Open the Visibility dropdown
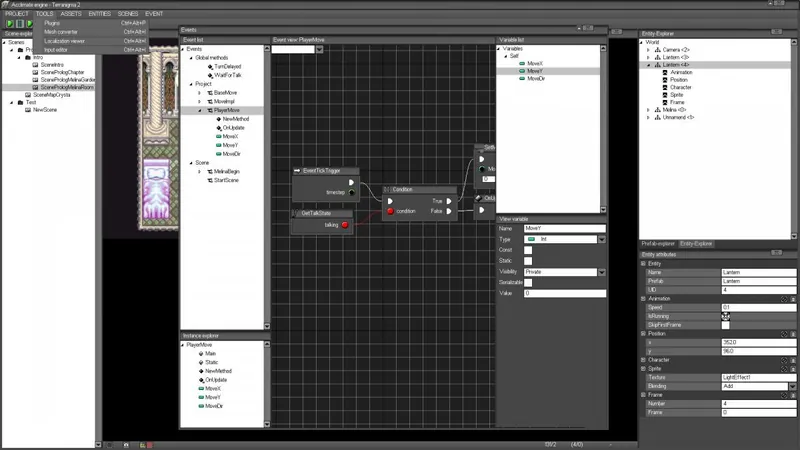This screenshot has width=800, height=450. tap(602, 272)
